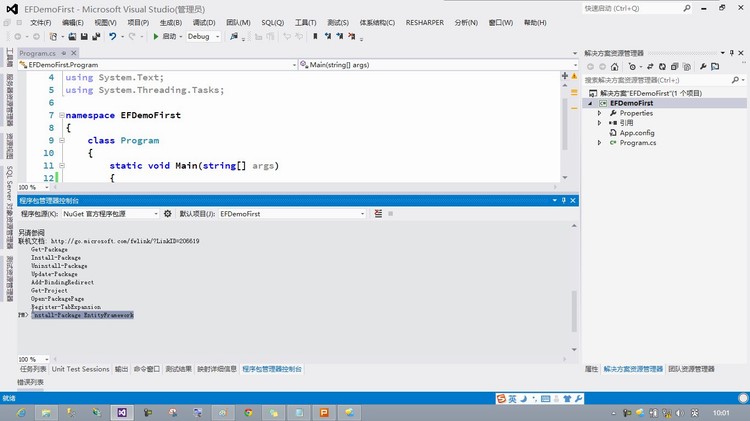Open Package Manager settings gear icon
The height and width of the screenshot is (421, 750).
(167, 213)
